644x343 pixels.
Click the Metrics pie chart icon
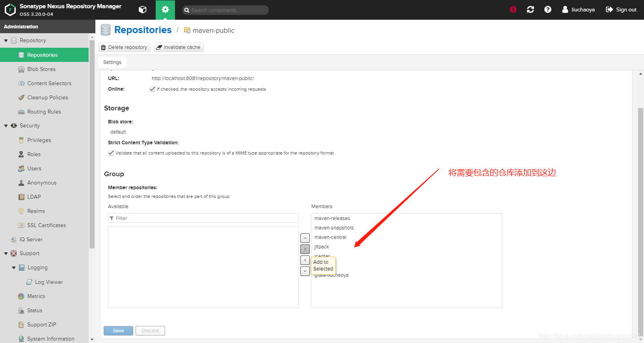[21, 296]
